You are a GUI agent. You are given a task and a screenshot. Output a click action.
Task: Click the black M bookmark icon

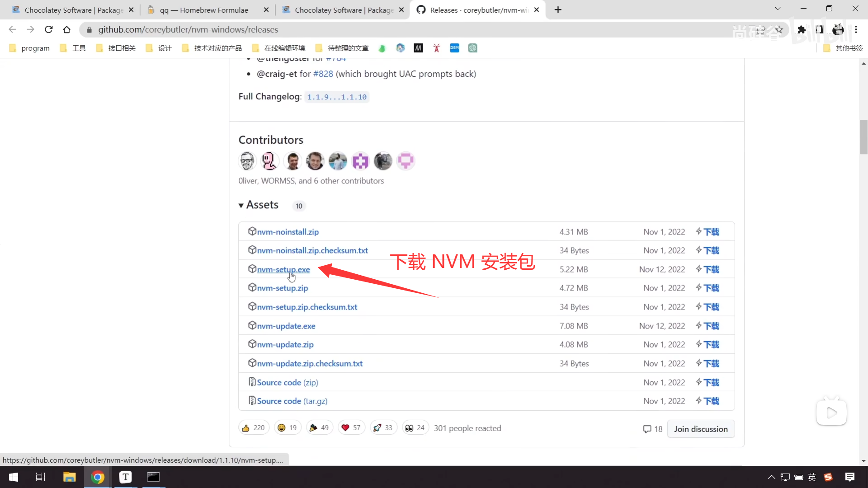(x=418, y=48)
